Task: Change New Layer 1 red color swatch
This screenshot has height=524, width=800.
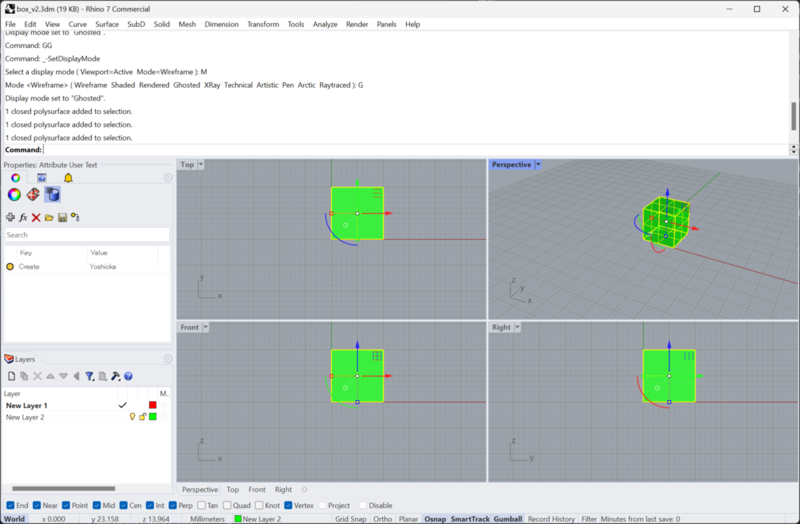Action: click(153, 405)
